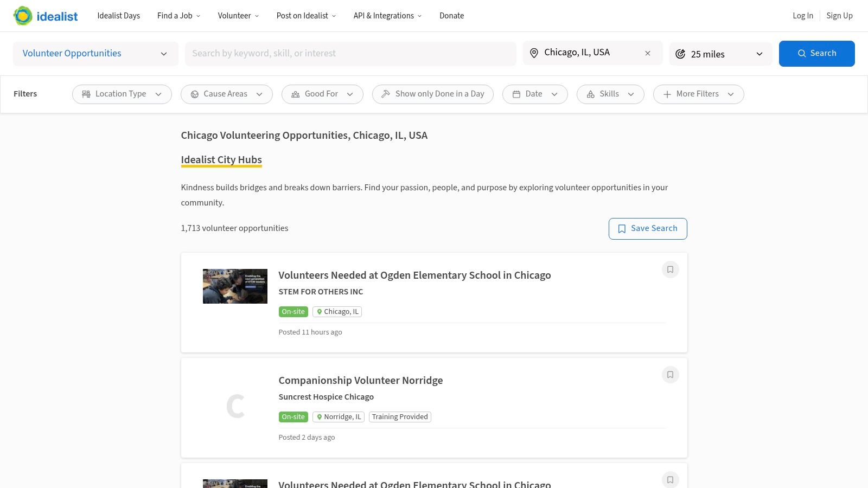The width and height of the screenshot is (868, 488).
Task: Click the On-site tag on Norridge listing
Action: pos(293,417)
